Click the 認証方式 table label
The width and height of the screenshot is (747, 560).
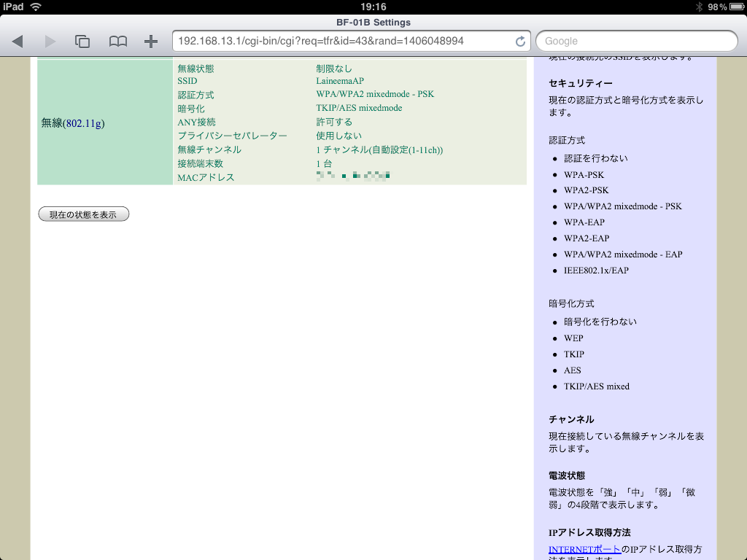[x=196, y=95]
